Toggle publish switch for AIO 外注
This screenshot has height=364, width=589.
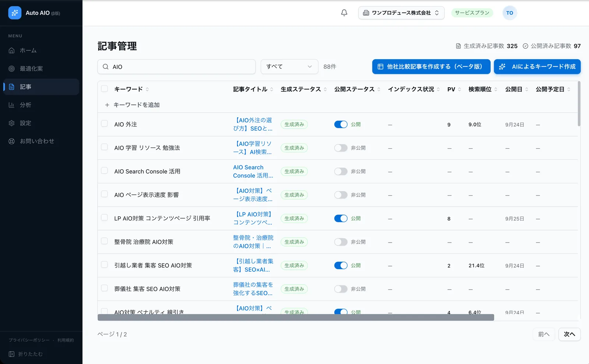click(x=341, y=124)
